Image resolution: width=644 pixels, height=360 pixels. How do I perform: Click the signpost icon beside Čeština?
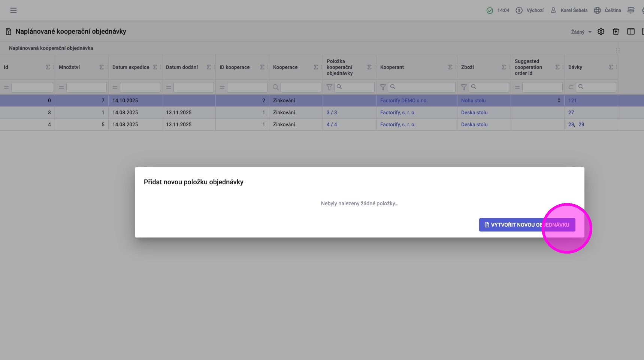click(x=631, y=10)
